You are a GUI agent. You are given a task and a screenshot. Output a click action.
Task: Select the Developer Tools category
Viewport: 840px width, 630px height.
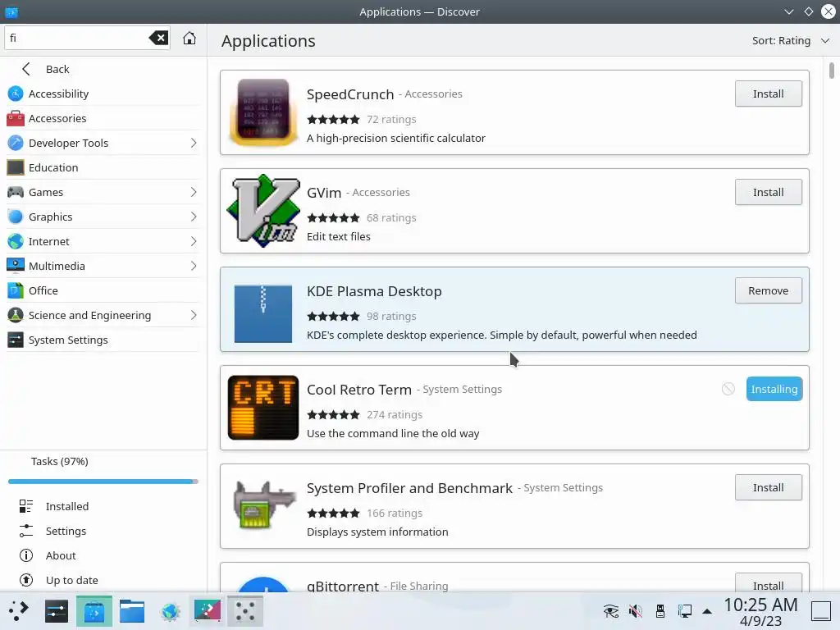(103, 143)
